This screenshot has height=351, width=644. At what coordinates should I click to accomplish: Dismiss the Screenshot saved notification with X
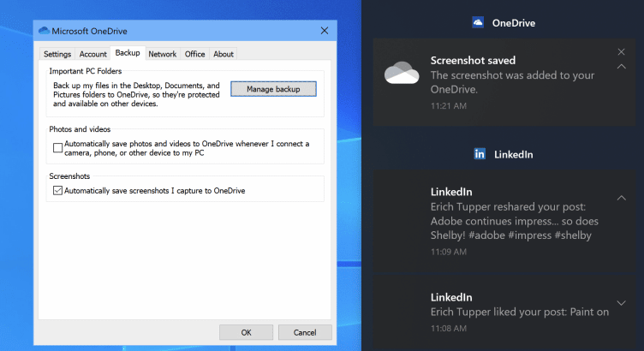[x=621, y=51]
